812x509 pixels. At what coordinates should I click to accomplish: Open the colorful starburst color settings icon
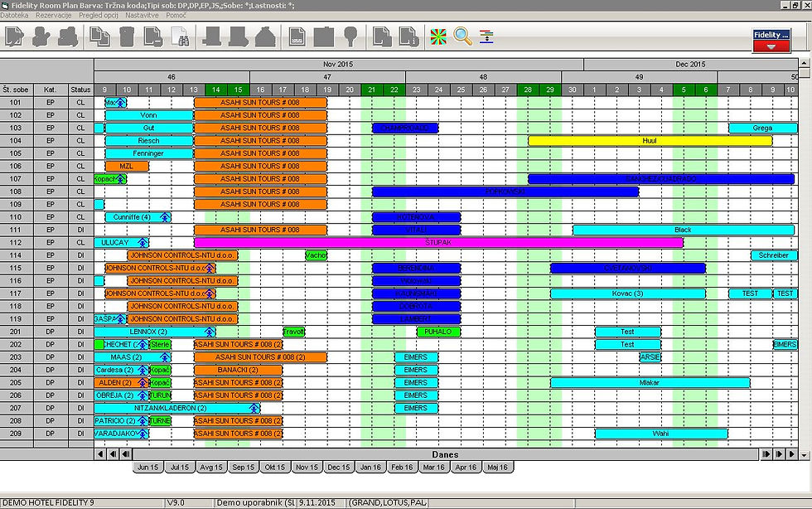click(438, 36)
